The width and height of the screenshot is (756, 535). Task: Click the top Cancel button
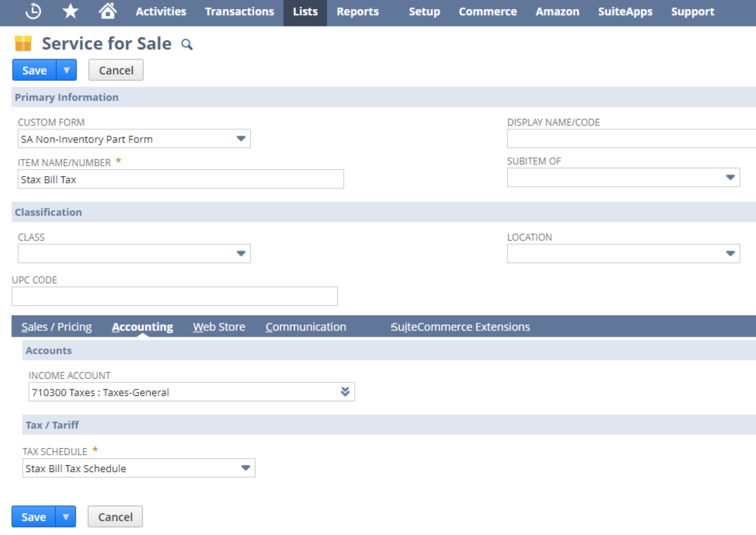coord(116,70)
